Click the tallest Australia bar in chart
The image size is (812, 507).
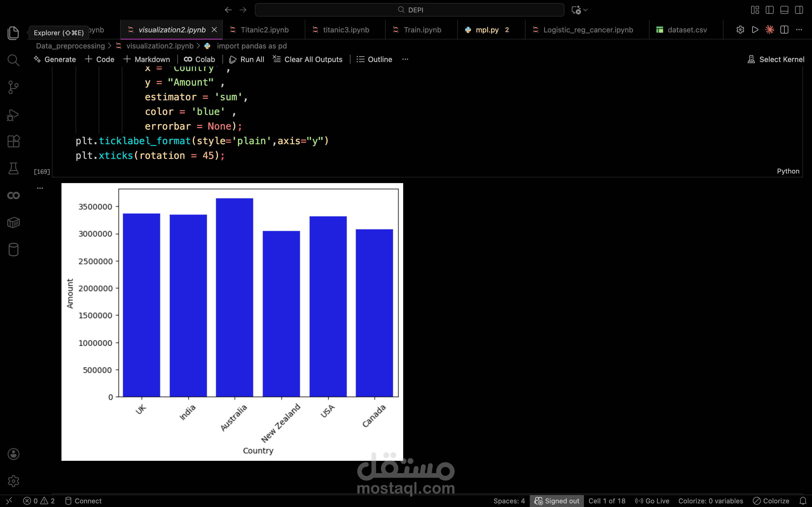point(234,297)
